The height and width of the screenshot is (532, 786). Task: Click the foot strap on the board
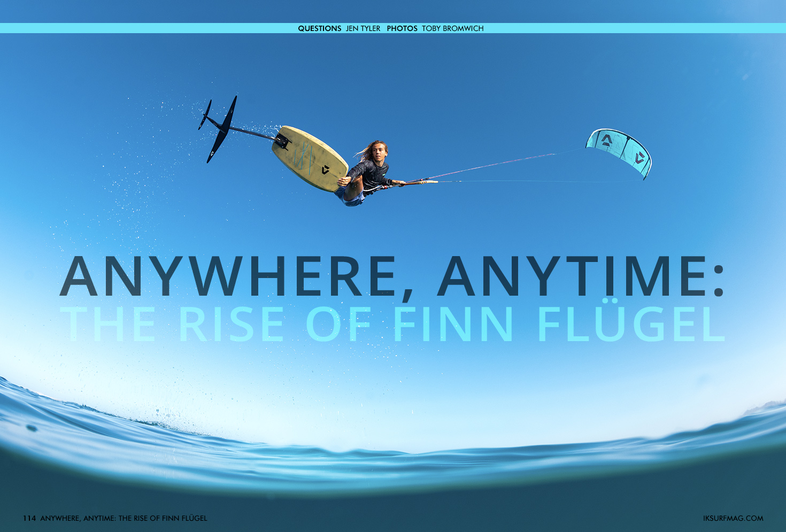[x=282, y=141]
